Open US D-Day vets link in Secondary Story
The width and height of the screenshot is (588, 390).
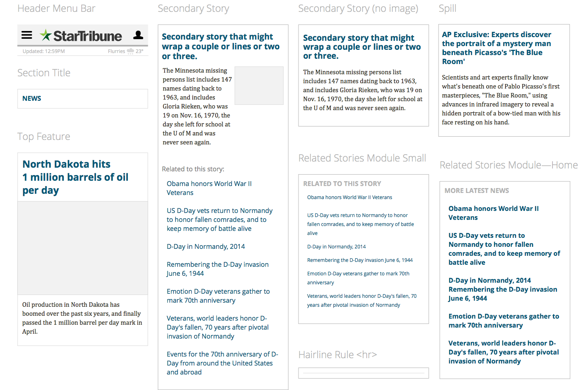[220, 219]
